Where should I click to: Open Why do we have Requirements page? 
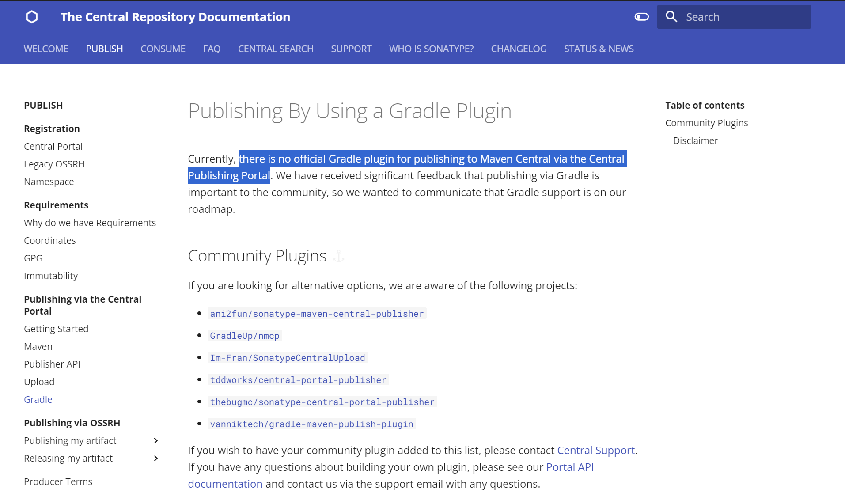[90, 223]
